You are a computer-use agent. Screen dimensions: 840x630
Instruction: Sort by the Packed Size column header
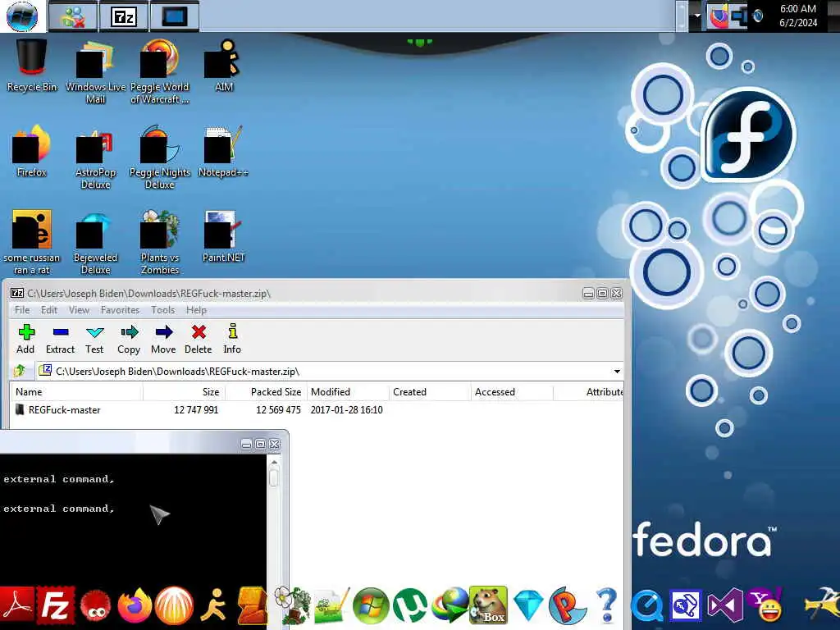(x=267, y=392)
